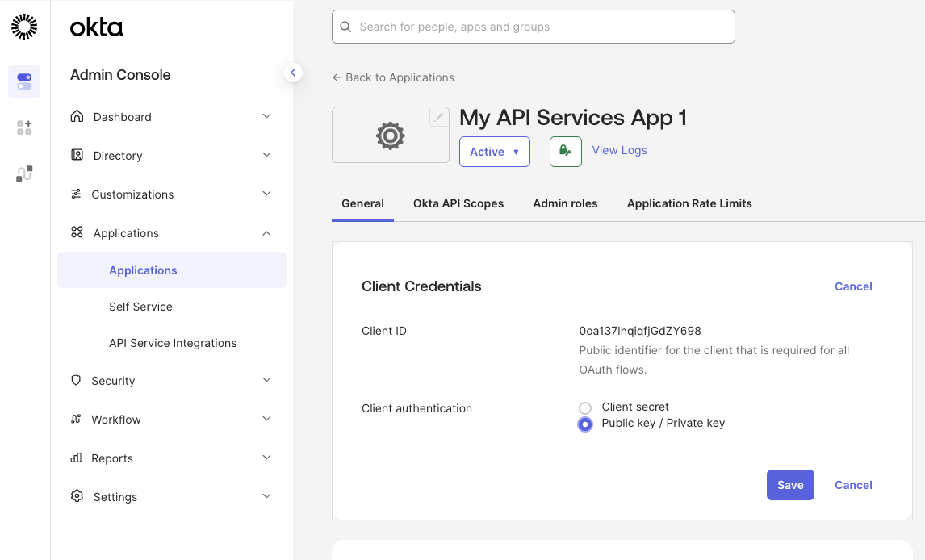Open the Customizations menu label

tap(132, 194)
